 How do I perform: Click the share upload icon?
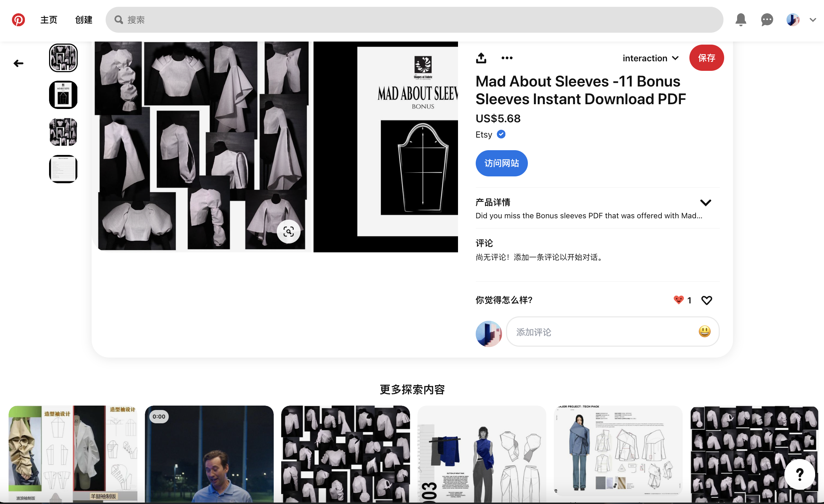click(481, 58)
